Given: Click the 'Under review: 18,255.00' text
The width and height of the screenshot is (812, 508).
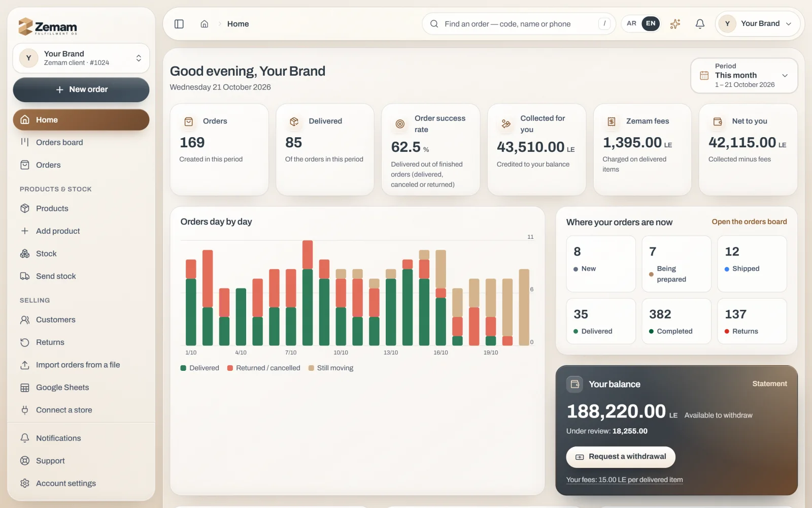Looking at the screenshot, I should click(x=607, y=431).
